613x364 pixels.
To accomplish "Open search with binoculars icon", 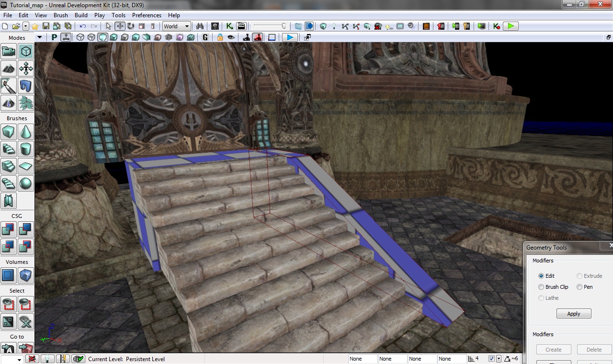I will (200, 26).
